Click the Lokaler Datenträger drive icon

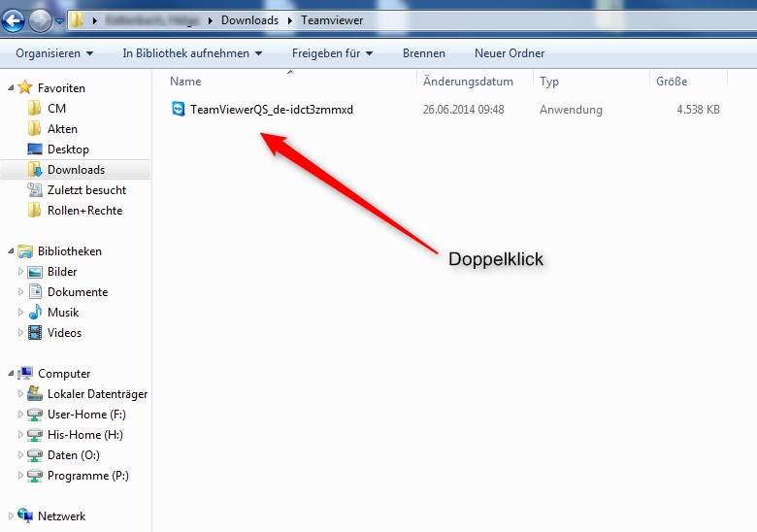pos(35,393)
